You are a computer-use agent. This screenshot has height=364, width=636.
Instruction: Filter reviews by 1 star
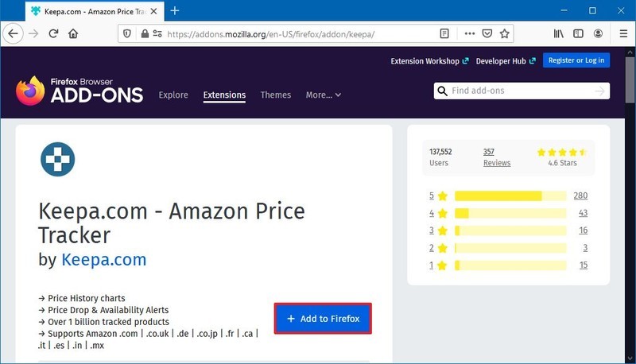point(438,265)
